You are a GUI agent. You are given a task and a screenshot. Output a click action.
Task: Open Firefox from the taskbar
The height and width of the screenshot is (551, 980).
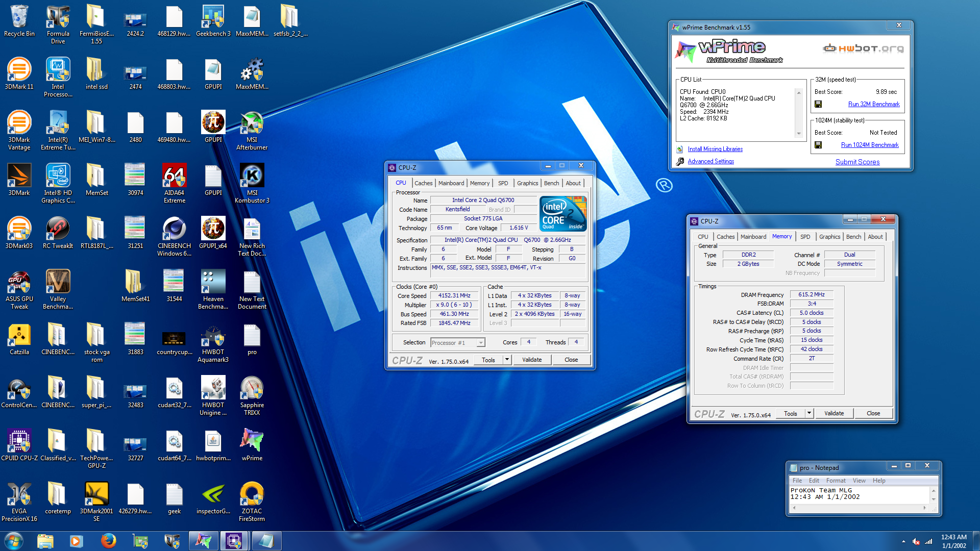108,541
